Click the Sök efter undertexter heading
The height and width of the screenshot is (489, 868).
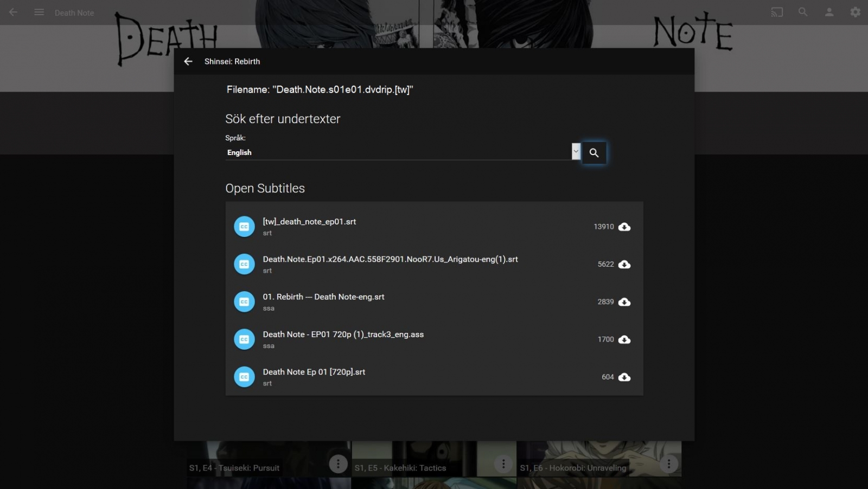point(283,119)
